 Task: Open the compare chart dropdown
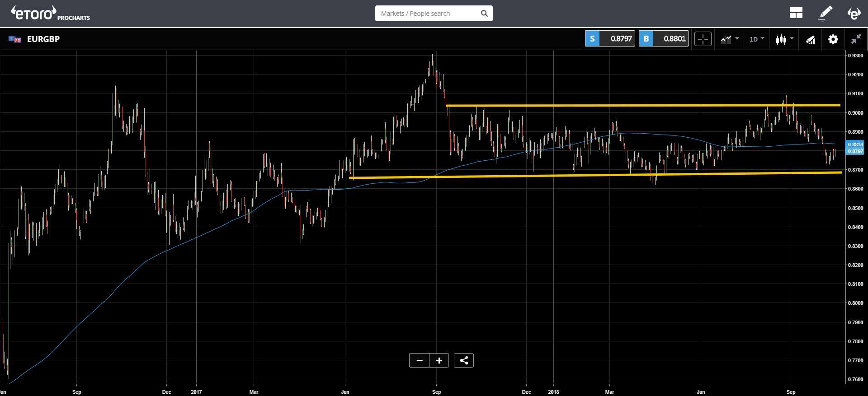coord(729,39)
